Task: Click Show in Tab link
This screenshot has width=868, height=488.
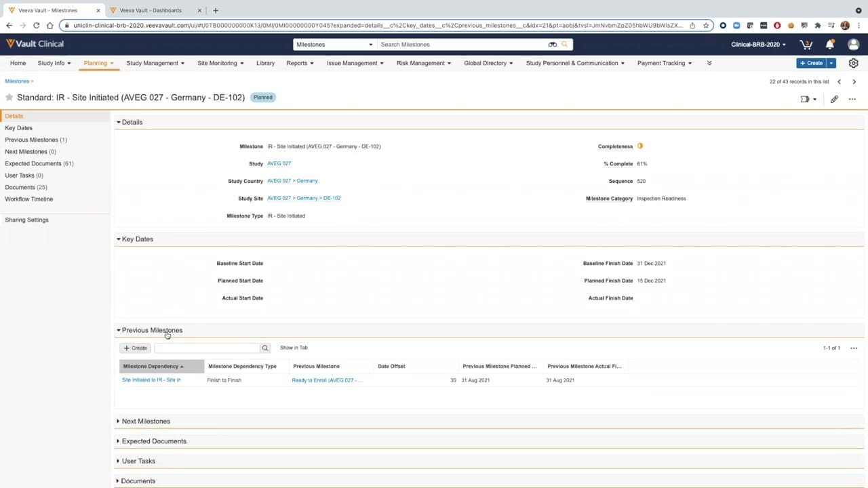Action: coord(294,348)
